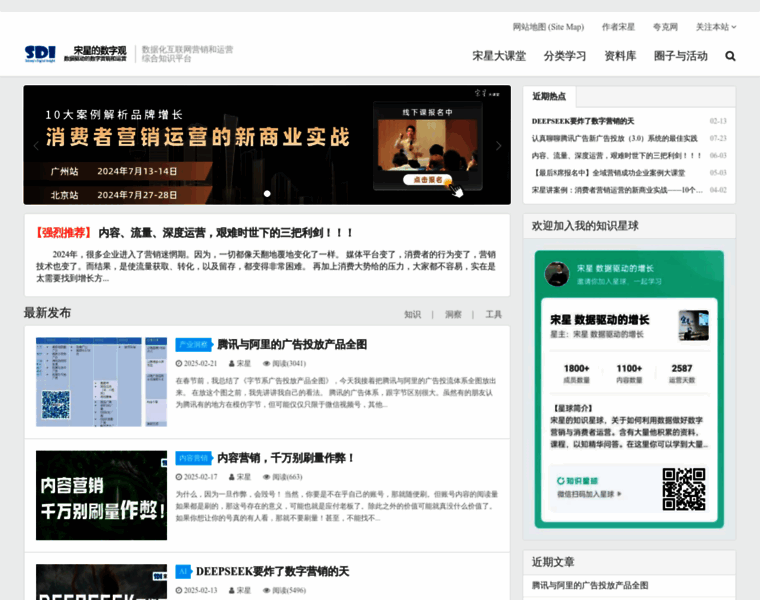Screen dimensions: 760x600
Task: Click the 阅读(3041) view count
Action: tap(289, 363)
